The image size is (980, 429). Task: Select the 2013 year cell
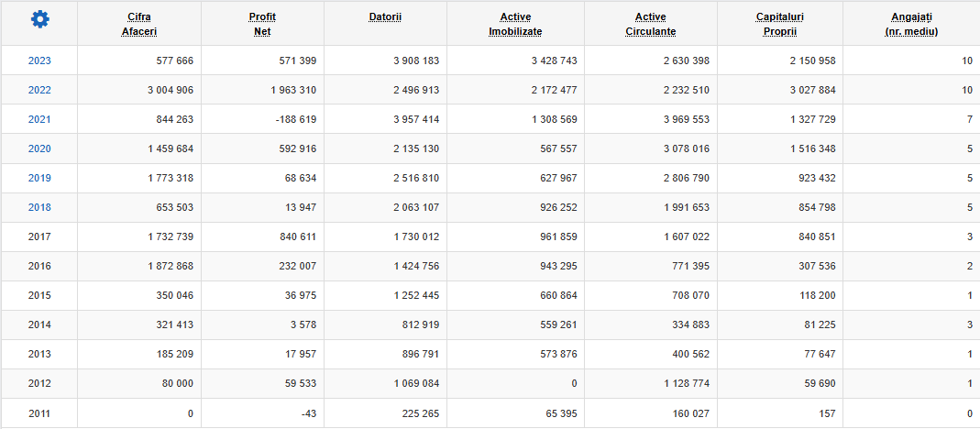coord(39,355)
